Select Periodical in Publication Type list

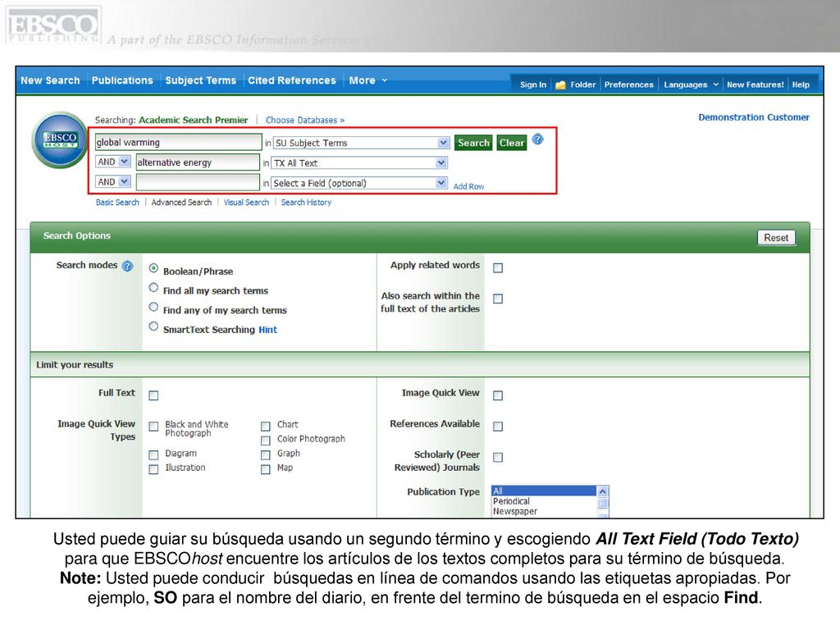tap(543, 501)
